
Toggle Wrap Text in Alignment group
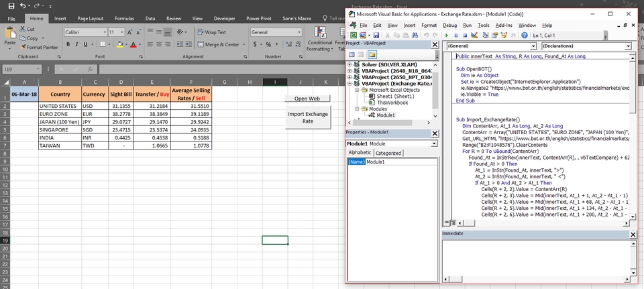point(211,32)
